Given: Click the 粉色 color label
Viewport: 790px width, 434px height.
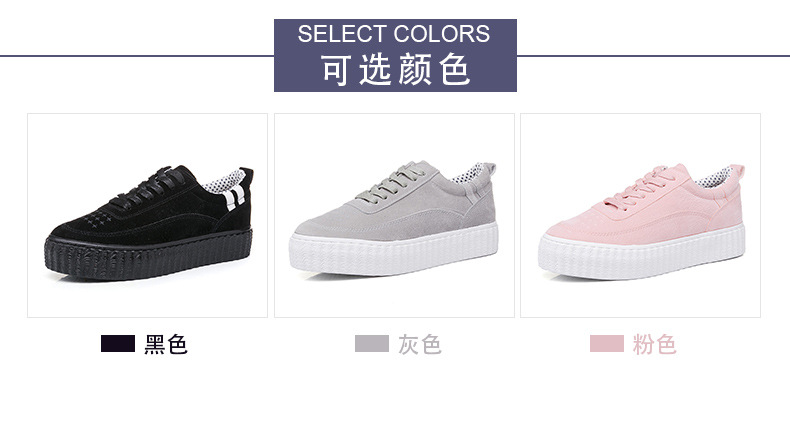Looking at the screenshot, I should (x=654, y=344).
